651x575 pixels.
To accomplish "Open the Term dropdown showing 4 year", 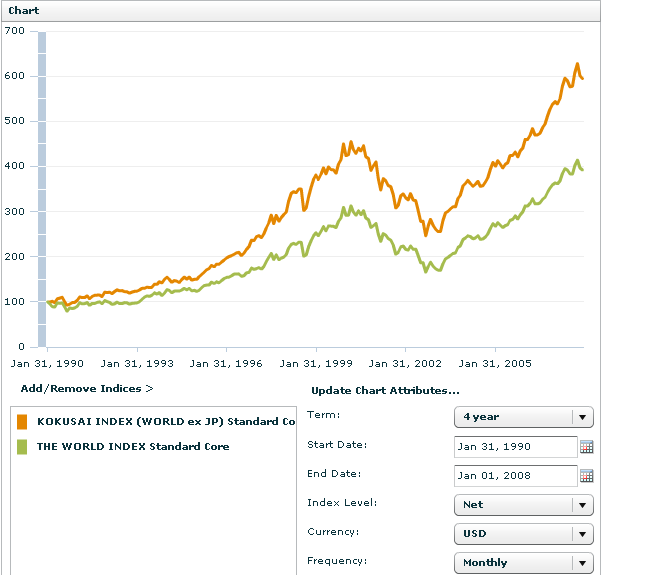I will coord(524,417).
